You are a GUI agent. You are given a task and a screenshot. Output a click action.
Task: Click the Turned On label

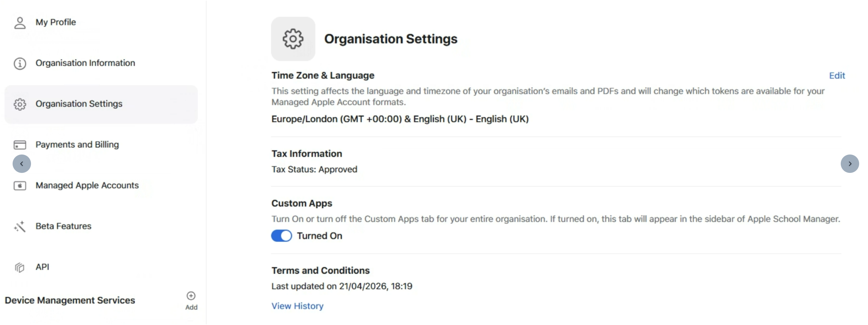click(320, 236)
